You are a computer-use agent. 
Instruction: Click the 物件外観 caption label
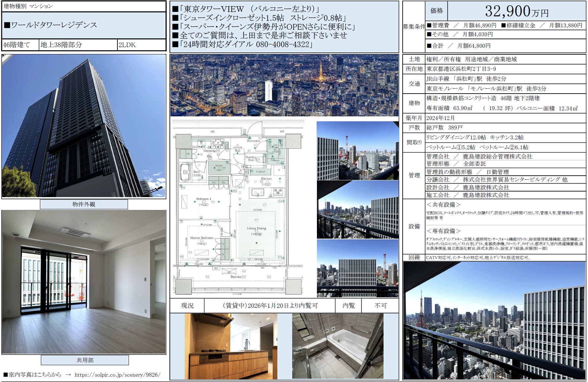pyautogui.click(x=84, y=204)
